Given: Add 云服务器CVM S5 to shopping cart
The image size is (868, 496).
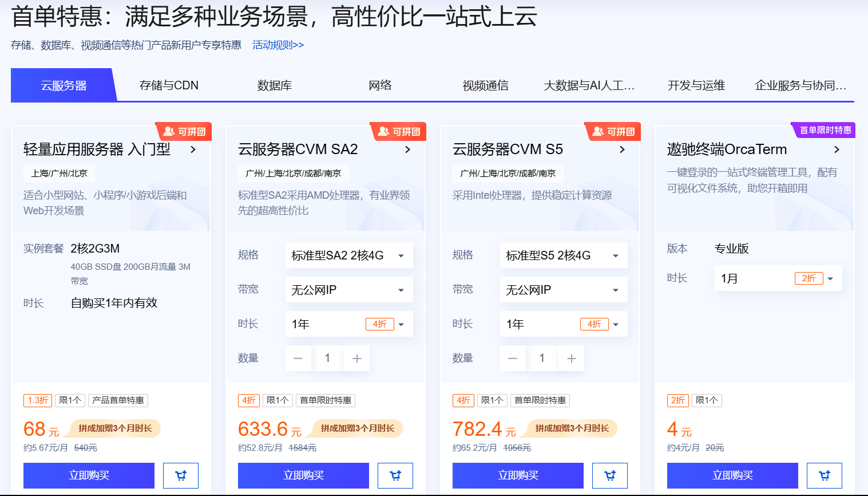Looking at the screenshot, I should click(x=610, y=475).
